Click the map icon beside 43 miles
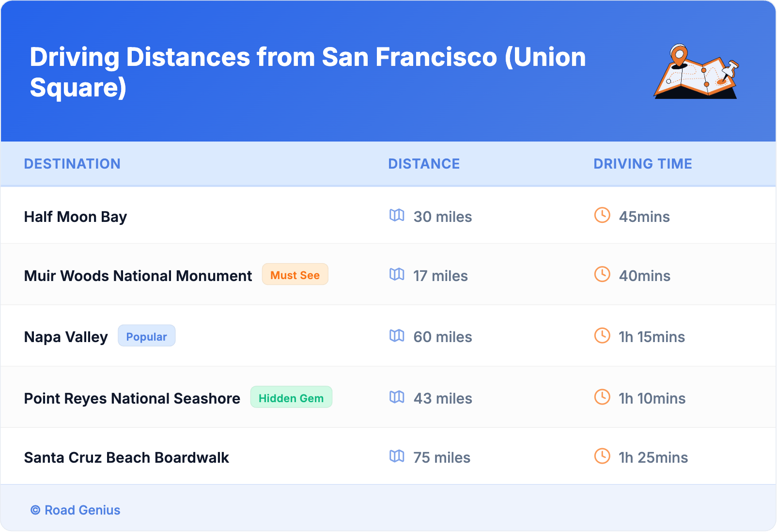 [397, 397]
